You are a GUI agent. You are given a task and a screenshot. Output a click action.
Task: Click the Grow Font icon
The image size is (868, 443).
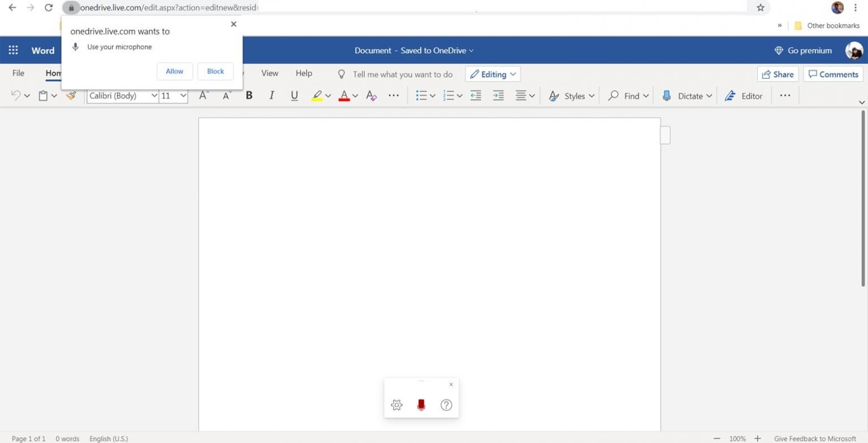tap(202, 95)
